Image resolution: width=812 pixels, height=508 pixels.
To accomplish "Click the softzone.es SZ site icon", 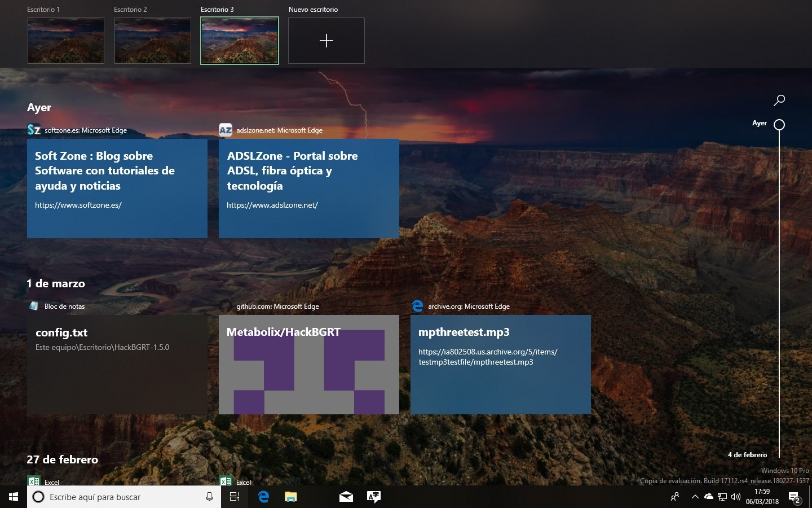I will coord(34,130).
